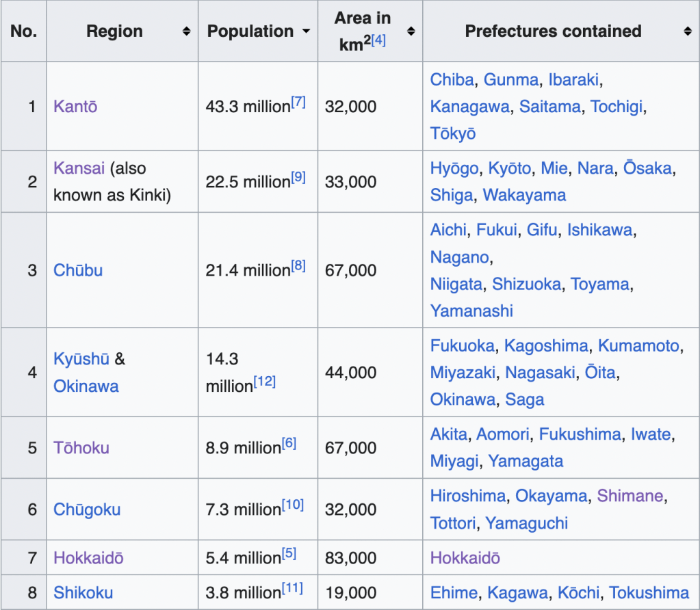The width and height of the screenshot is (700, 610).
Task: Follow the Tokushima prefecture link
Action: (649, 593)
